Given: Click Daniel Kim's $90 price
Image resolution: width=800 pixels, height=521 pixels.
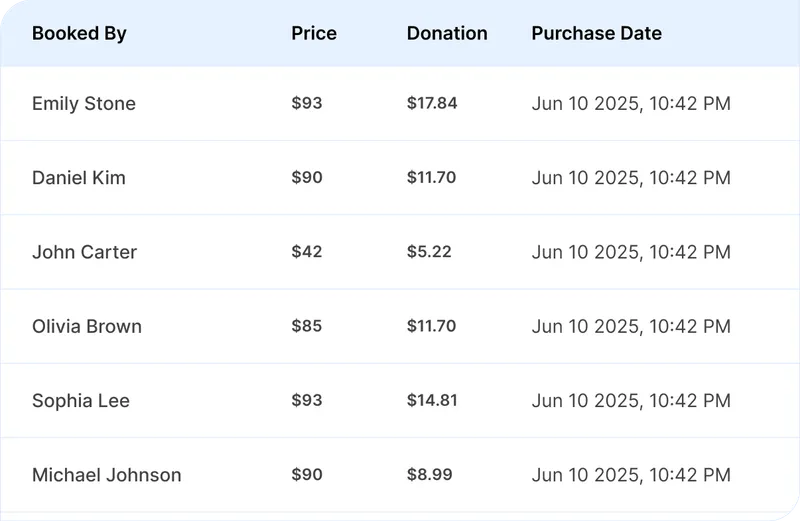Looking at the screenshot, I should pos(307,178).
